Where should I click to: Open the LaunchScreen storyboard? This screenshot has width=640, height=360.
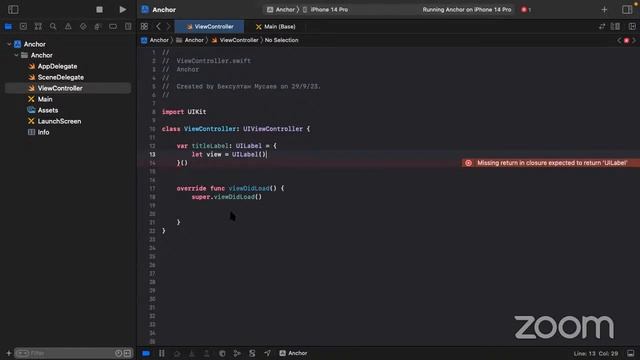[x=59, y=121]
